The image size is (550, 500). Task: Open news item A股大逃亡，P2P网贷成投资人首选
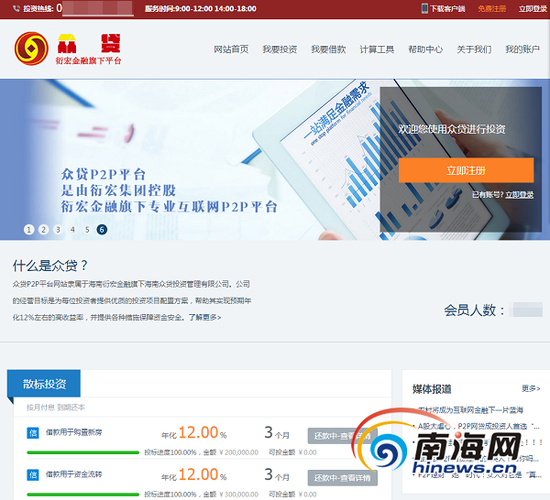pyautogui.click(x=478, y=426)
